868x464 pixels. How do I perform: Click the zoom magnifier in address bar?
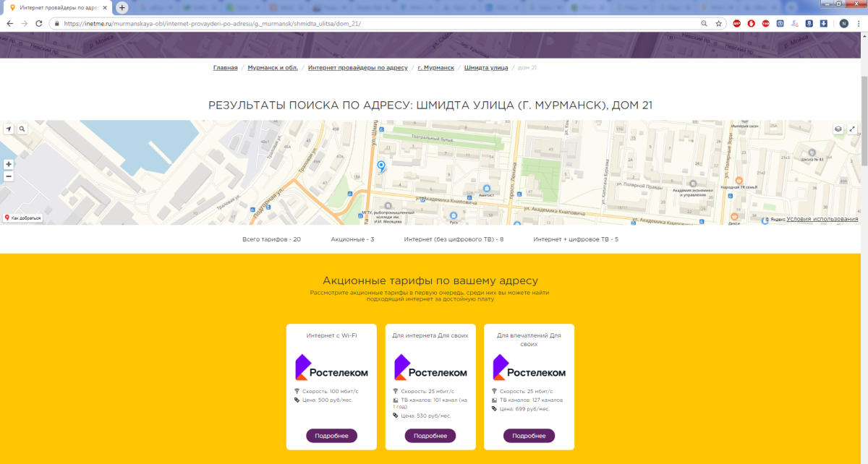coord(705,23)
